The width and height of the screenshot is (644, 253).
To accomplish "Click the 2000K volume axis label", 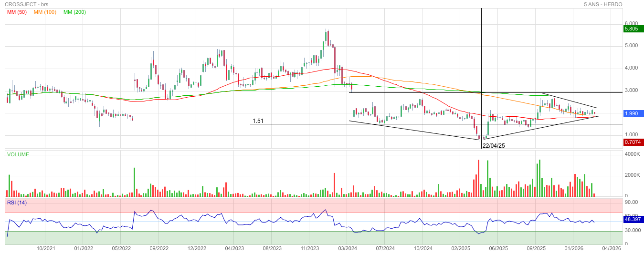I will point(633,175).
